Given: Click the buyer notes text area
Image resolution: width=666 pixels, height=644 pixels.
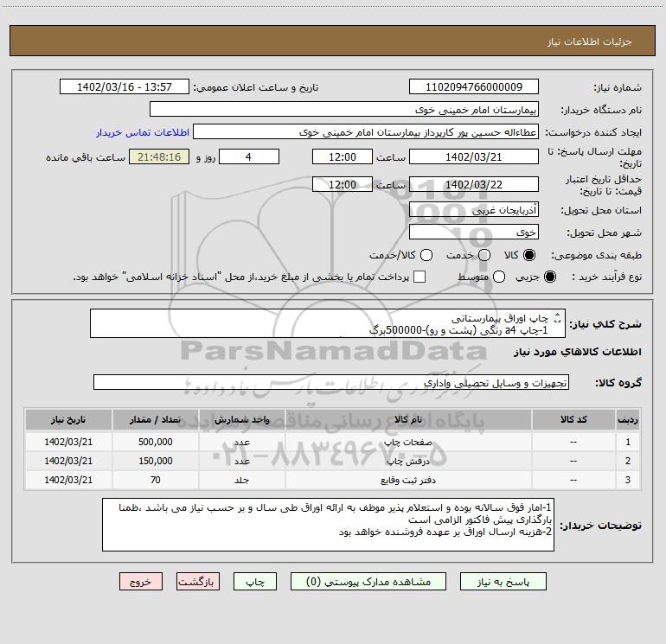Looking at the screenshot, I should click(x=328, y=525).
